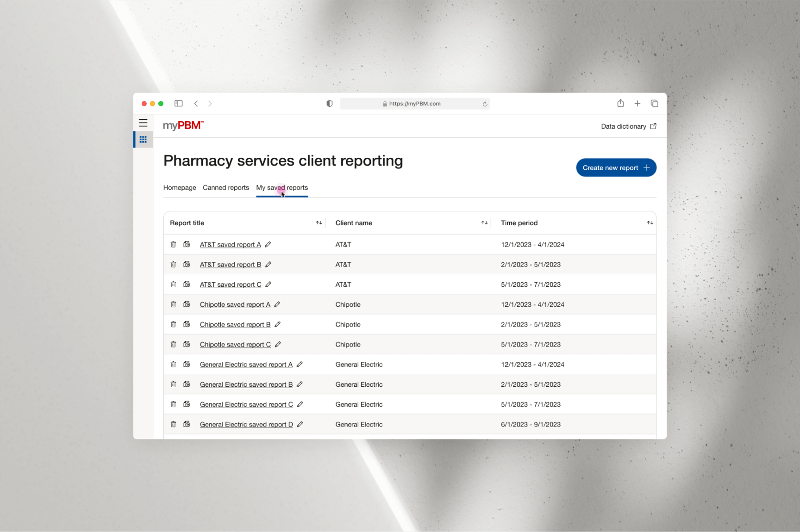Click schedule icon for AT&T saved report B
The height and width of the screenshot is (532, 800).
tap(187, 264)
